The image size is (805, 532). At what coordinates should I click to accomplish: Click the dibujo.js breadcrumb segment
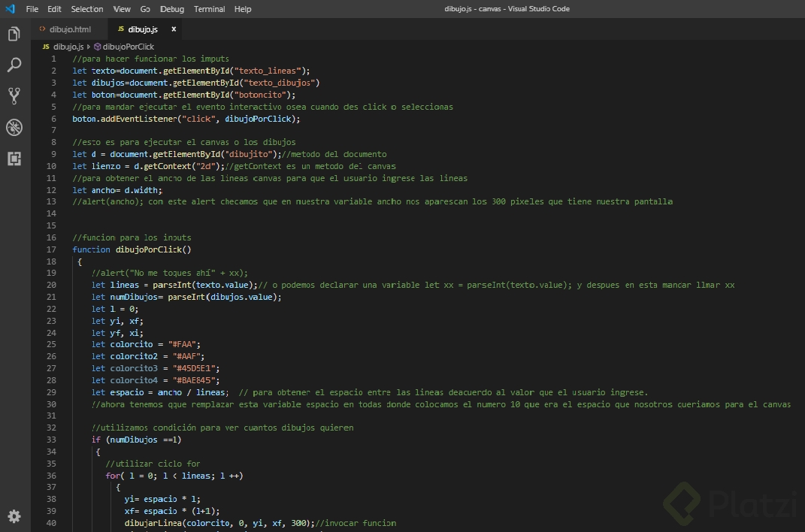[68, 47]
